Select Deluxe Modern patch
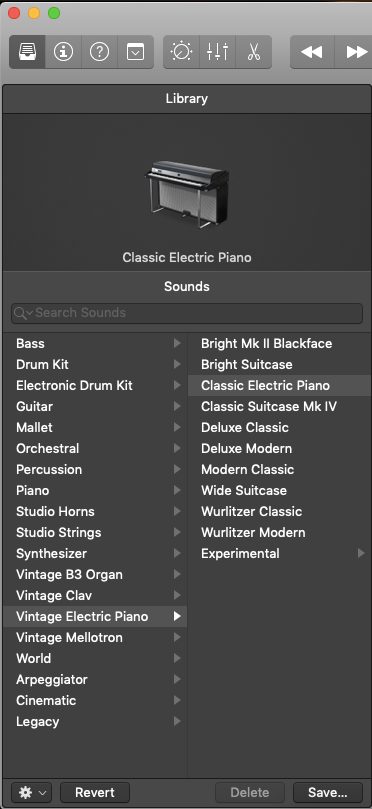The width and height of the screenshot is (372, 809). (279, 448)
